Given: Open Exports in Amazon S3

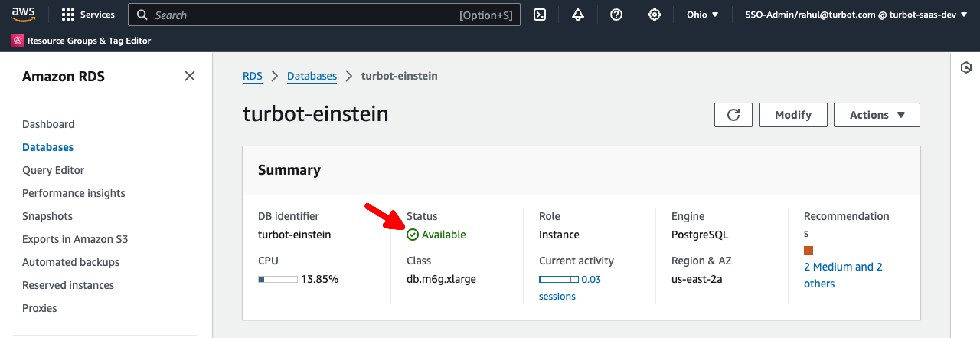Looking at the screenshot, I should click(75, 239).
